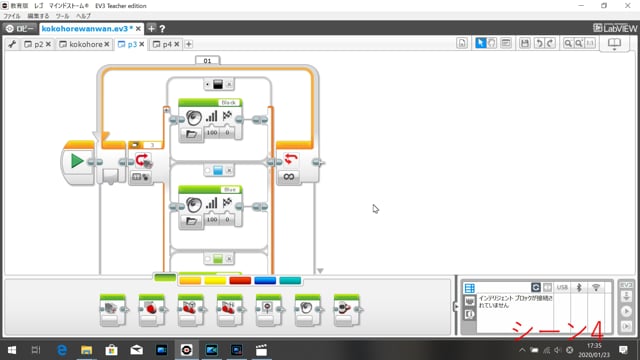The height and width of the screenshot is (360, 640).
Task: Select the default case radio on Black case
Action: coord(207,84)
